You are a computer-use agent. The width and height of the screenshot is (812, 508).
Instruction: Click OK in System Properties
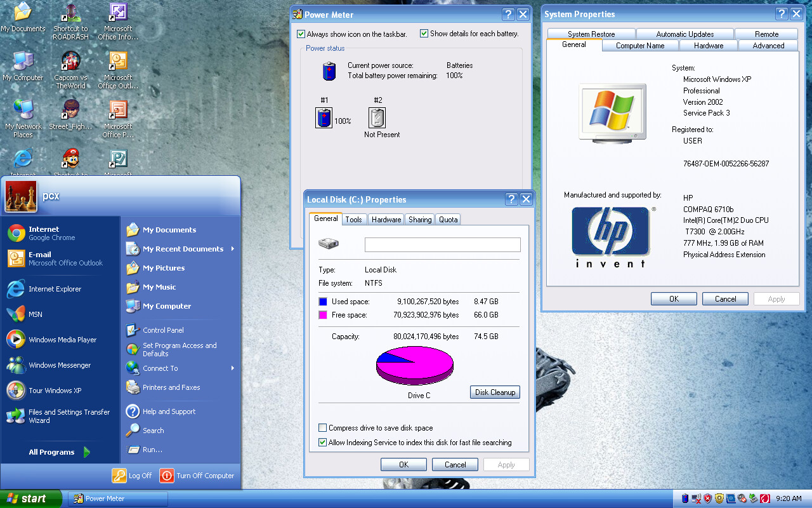point(674,299)
